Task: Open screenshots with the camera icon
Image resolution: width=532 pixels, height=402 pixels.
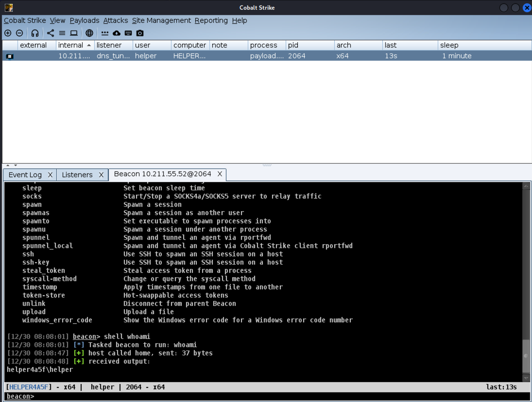Action: tap(140, 33)
